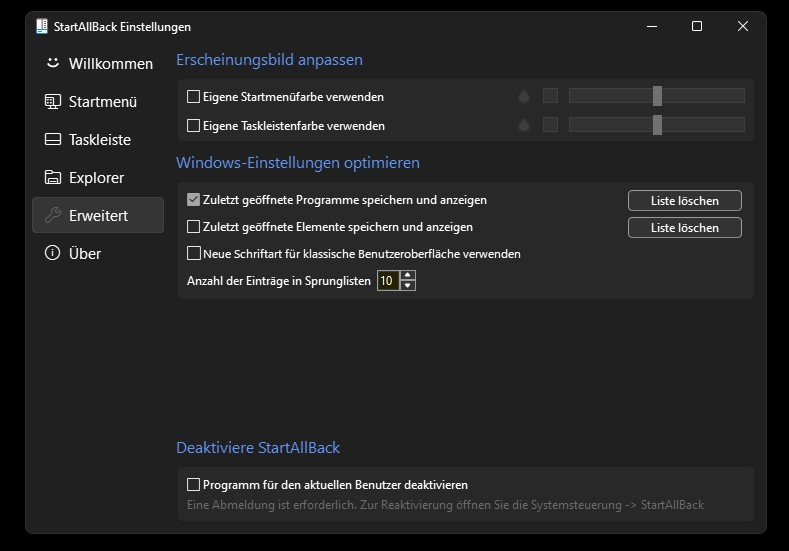Click the Erscheinungsbild anpassen heading
The width and height of the screenshot is (789, 551).
pos(269,60)
